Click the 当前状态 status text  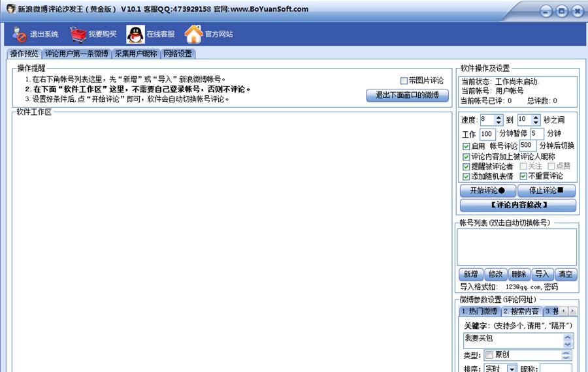point(500,82)
